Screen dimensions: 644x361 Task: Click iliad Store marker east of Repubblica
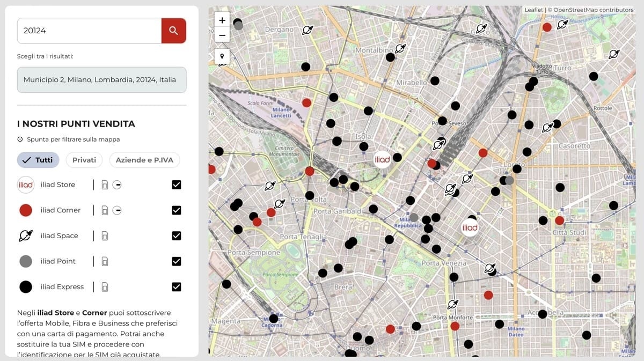[470, 227]
